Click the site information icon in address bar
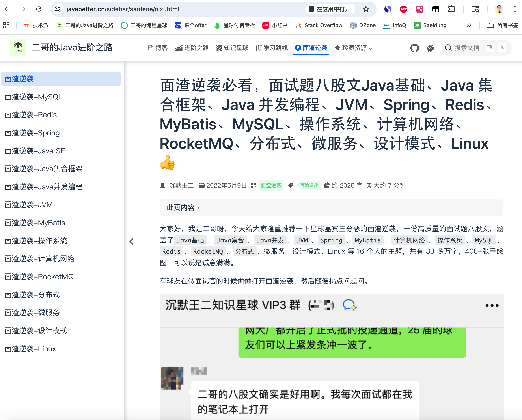522x420 pixels. (58, 9)
